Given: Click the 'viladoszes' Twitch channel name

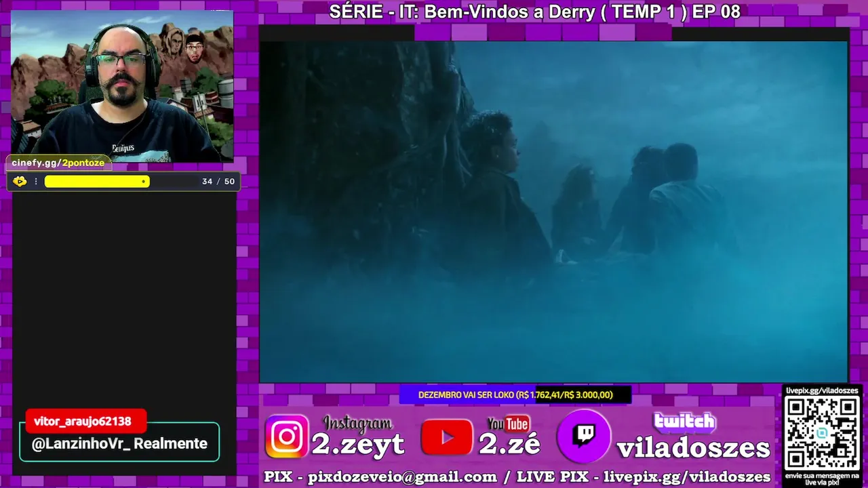Looking at the screenshot, I should tap(693, 447).
